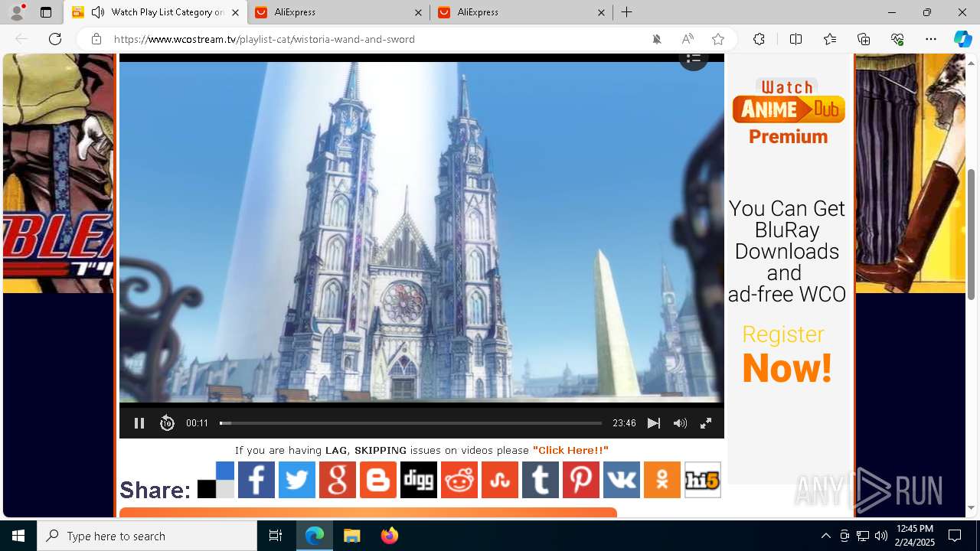Mute audio via tab speaker icon
Viewport: 980px width, 551px height.
tap(97, 12)
